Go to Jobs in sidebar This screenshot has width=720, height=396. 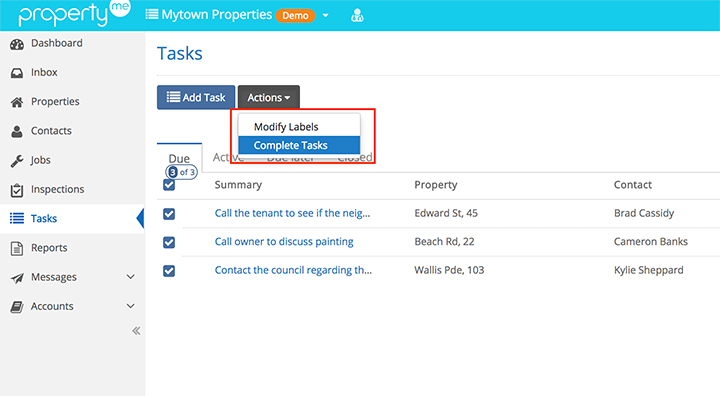(x=40, y=160)
